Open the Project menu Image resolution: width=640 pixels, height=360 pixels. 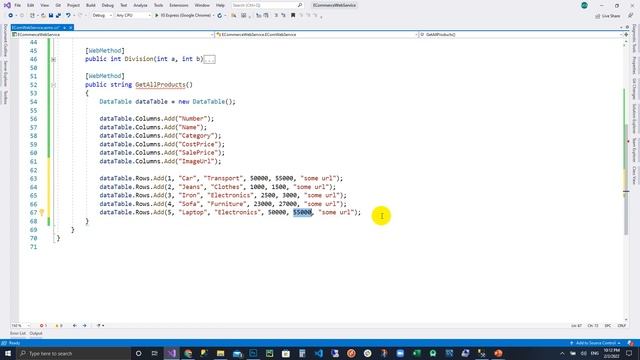pos(73,5)
